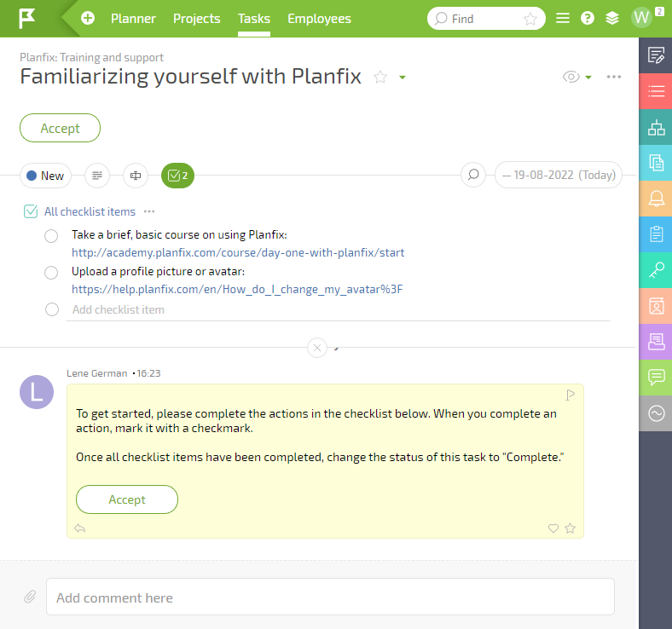Click the All checklist items label
Screen dimensions: 672x629
point(90,211)
